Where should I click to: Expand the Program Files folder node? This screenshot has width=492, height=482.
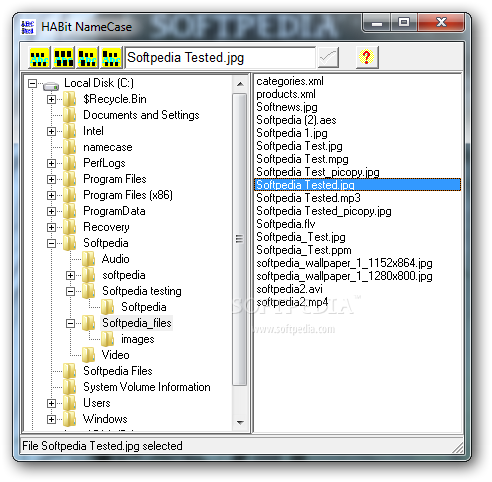(x=51, y=179)
